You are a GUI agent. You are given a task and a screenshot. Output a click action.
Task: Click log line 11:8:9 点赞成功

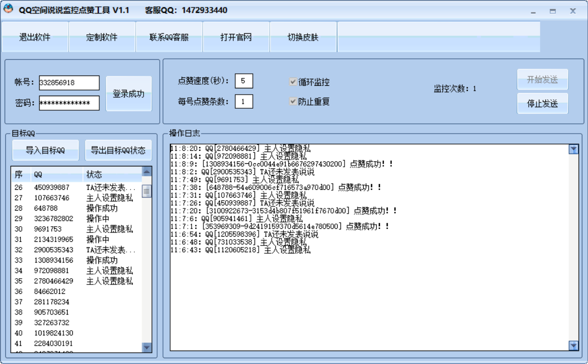tap(282, 164)
